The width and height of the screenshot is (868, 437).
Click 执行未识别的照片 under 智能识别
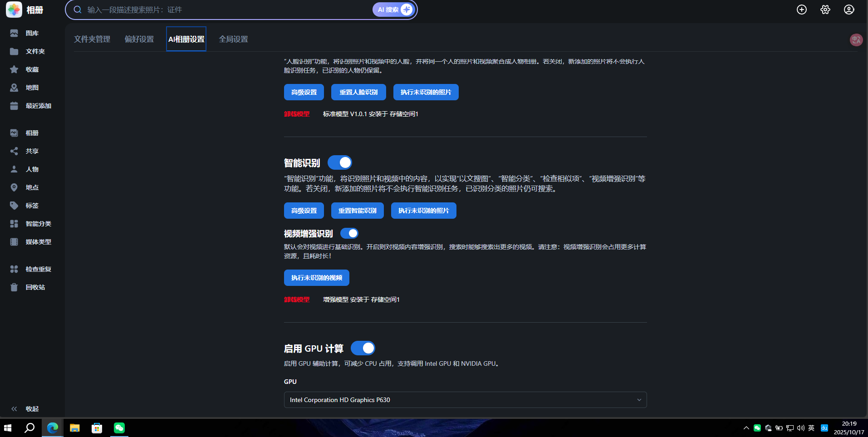(424, 211)
